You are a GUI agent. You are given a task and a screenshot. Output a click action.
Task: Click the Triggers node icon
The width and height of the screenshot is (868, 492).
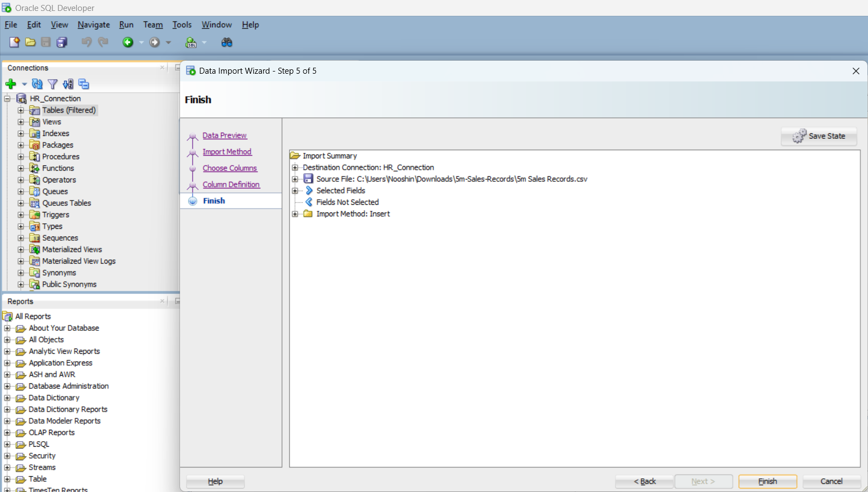(x=35, y=215)
